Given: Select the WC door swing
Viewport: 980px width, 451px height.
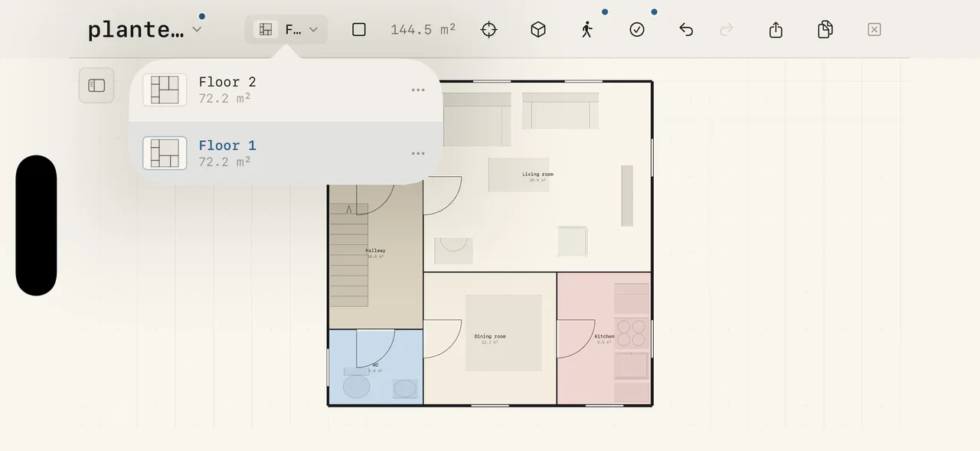Looking at the screenshot, I should [x=375, y=348].
